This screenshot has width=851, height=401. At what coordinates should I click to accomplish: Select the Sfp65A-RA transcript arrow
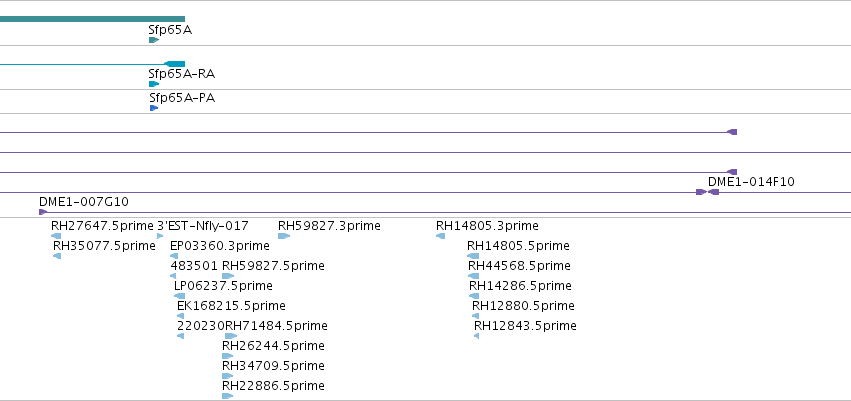[154, 84]
